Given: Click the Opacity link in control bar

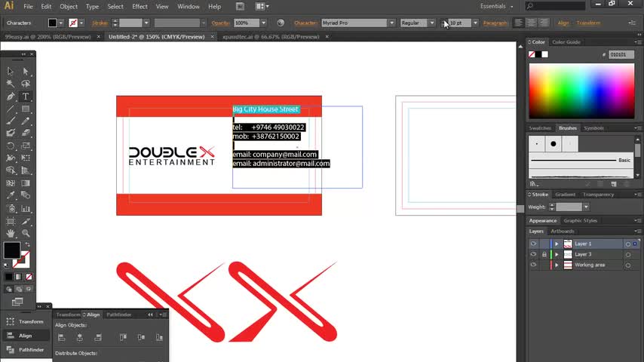Looking at the screenshot, I should (220, 23).
